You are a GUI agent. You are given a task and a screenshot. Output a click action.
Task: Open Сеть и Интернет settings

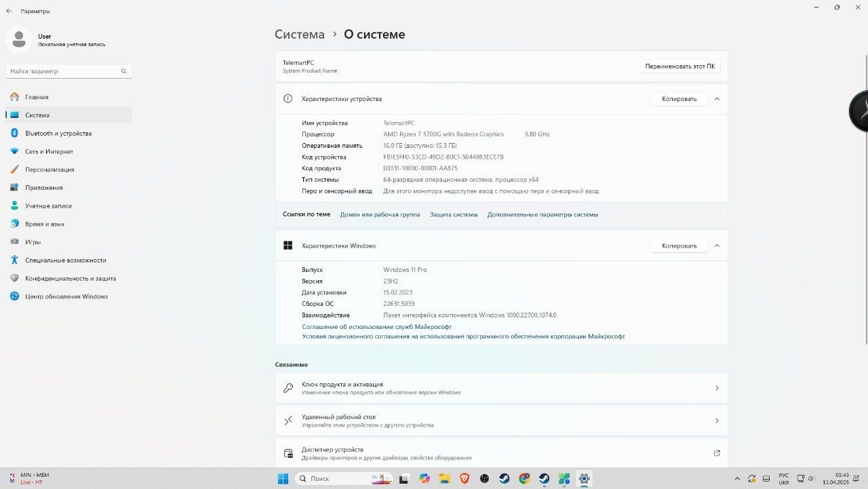point(68,151)
